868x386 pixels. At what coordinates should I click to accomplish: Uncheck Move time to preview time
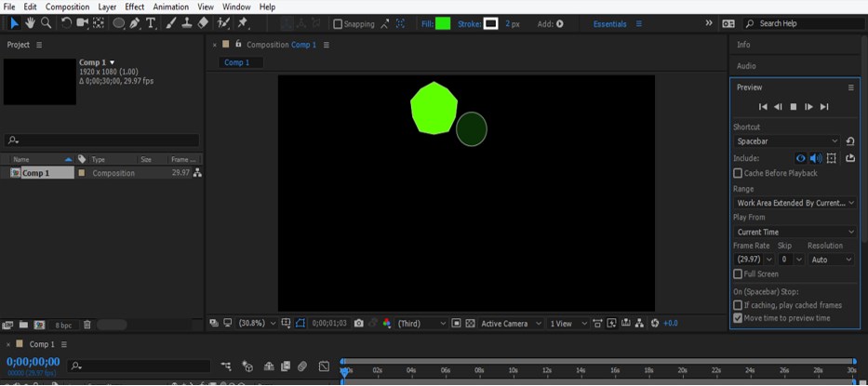point(738,318)
